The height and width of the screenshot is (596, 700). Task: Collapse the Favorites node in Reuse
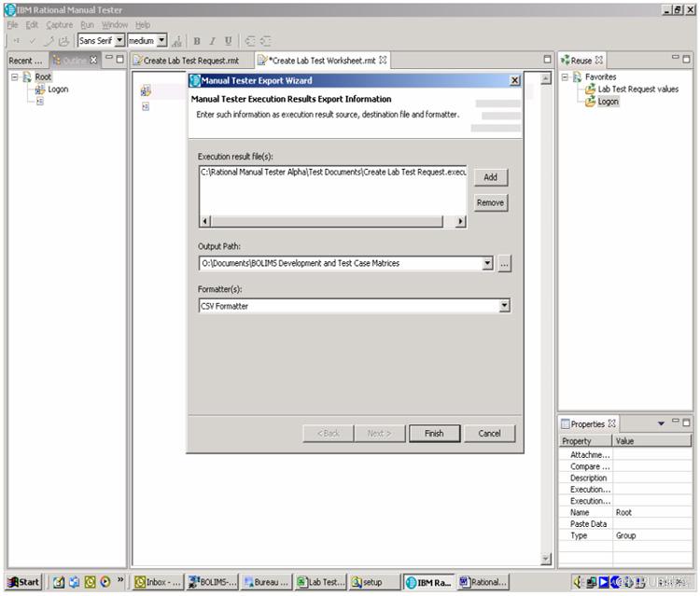(565, 76)
